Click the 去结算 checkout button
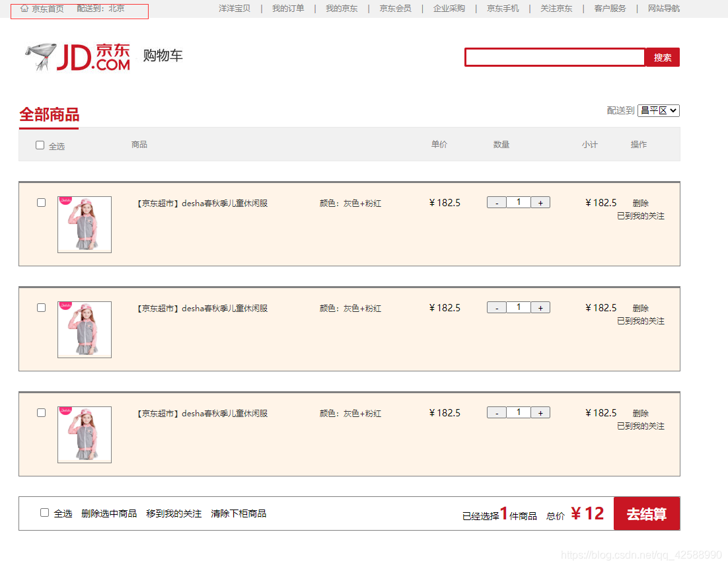This screenshot has width=728, height=567. point(647,513)
